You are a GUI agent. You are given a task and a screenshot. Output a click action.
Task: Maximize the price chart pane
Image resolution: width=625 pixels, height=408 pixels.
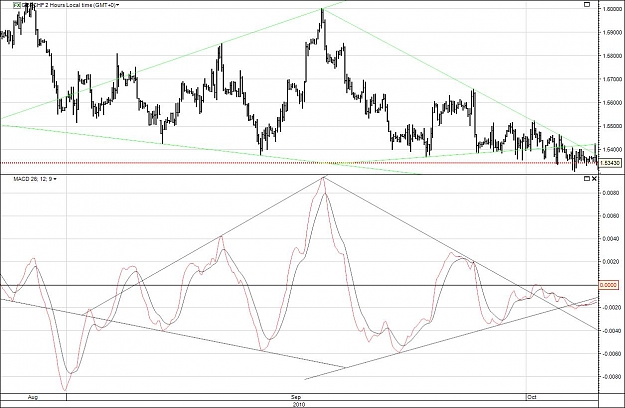(587, 4)
